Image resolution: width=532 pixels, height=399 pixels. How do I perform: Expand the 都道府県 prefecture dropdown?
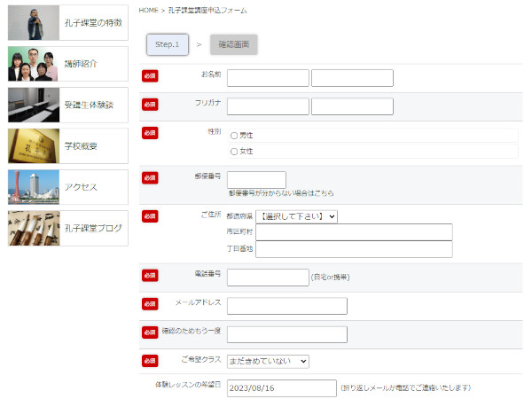[x=297, y=216]
